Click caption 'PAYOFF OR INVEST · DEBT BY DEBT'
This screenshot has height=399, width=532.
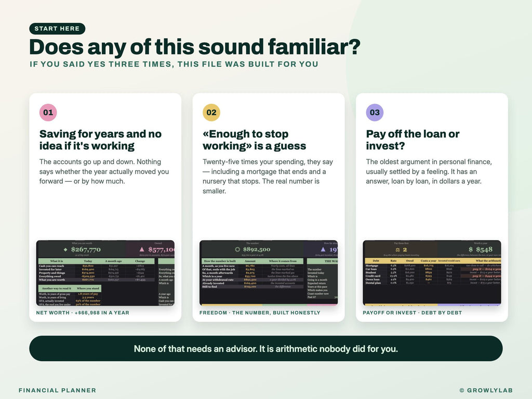[412, 312]
